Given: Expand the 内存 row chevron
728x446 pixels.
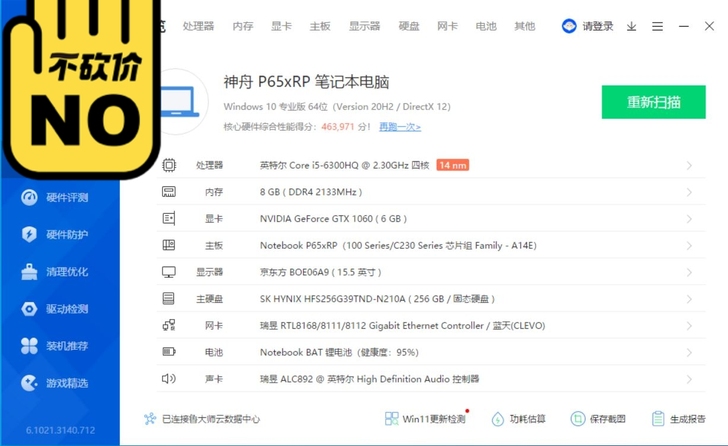Looking at the screenshot, I should (689, 192).
